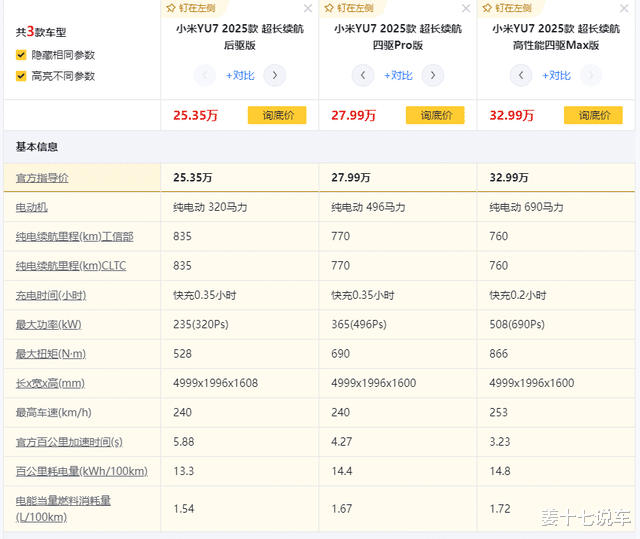Viewport: 640px width, 539px height.
Task: Move 后驱版 column right with arrow
Action: coord(275,75)
